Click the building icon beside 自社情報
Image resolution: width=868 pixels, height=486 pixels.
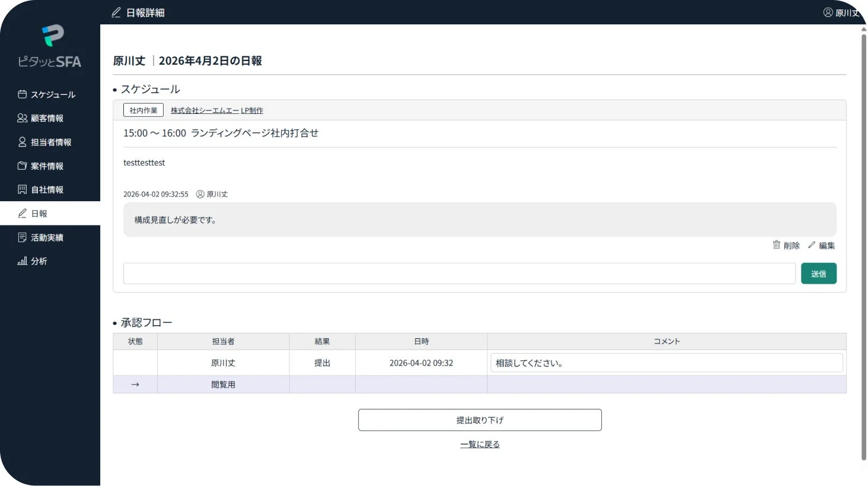[22, 189]
